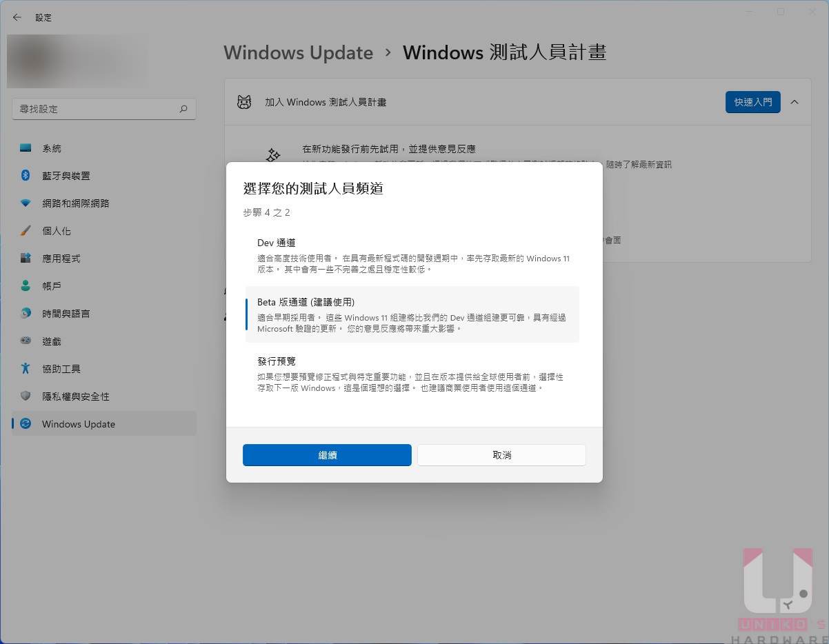
Task: Click the Accounts person icon
Action: pyautogui.click(x=26, y=286)
